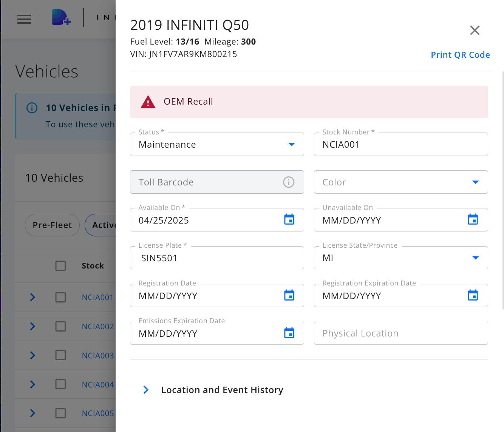
Task: Click the Stock column header
Action: (x=93, y=266)
